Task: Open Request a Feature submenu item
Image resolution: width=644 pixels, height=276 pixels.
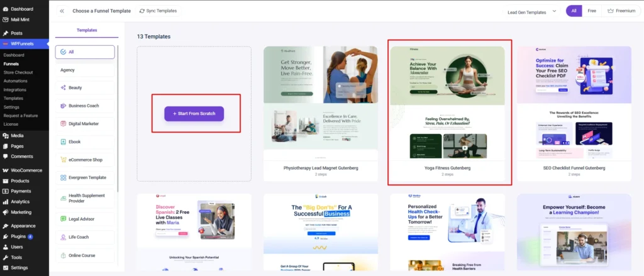Action: pos(21,116)
